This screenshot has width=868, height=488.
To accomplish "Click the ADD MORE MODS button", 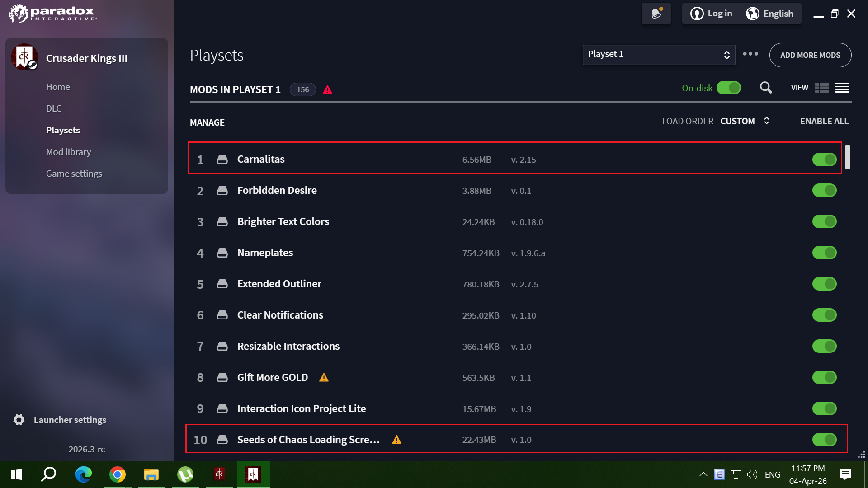I will pyautogui.click(x=810, y=55).
